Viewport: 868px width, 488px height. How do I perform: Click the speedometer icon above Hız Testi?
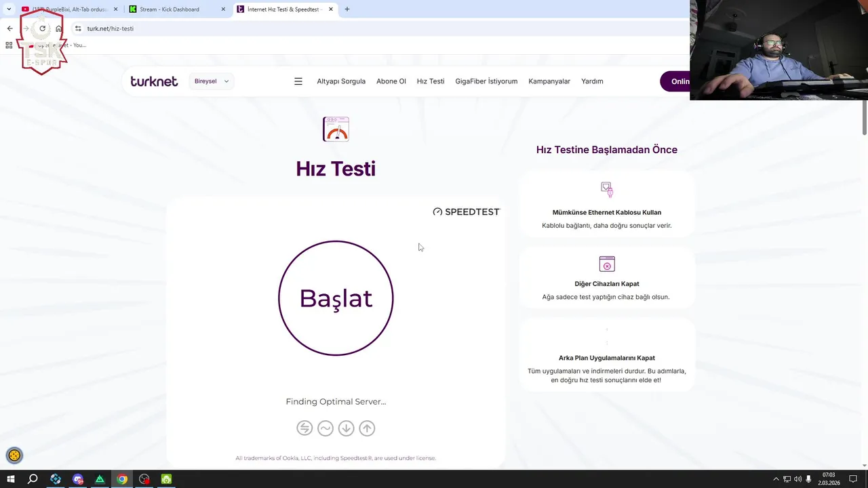[x=336, y=129]
